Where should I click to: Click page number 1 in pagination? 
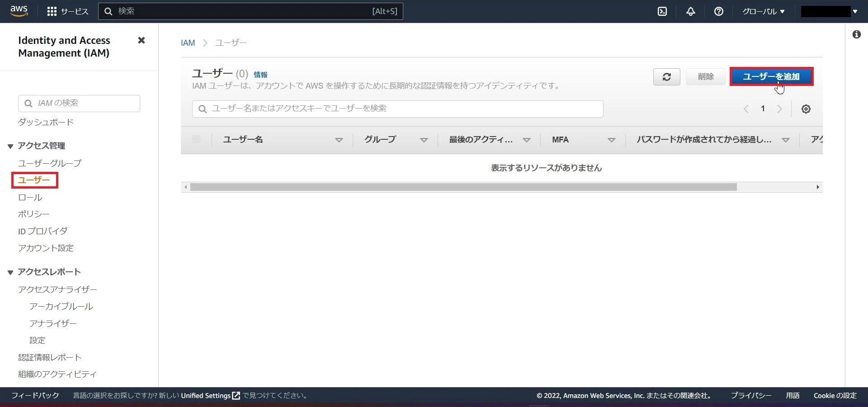pyautogui.click(x=763, y=109)
